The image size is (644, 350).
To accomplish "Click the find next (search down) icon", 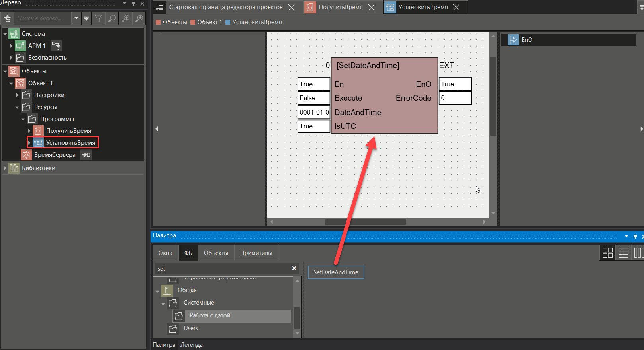I will 139,18.
